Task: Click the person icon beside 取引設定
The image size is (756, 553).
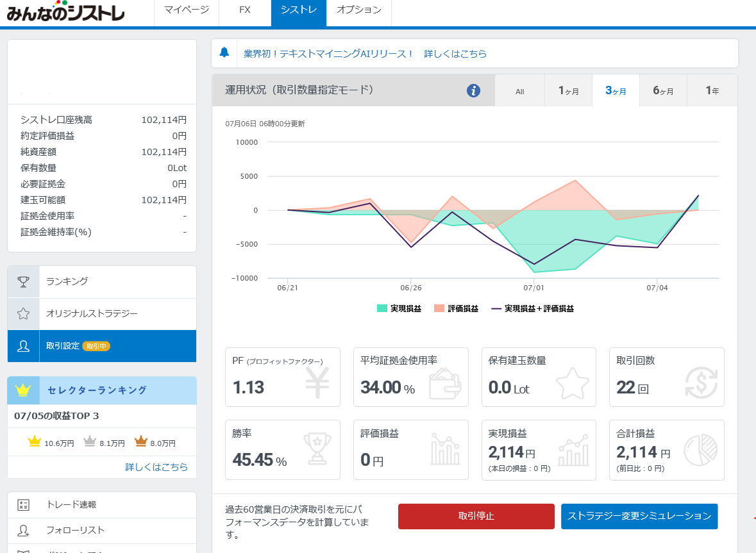Action: click(x=23, y=346)
